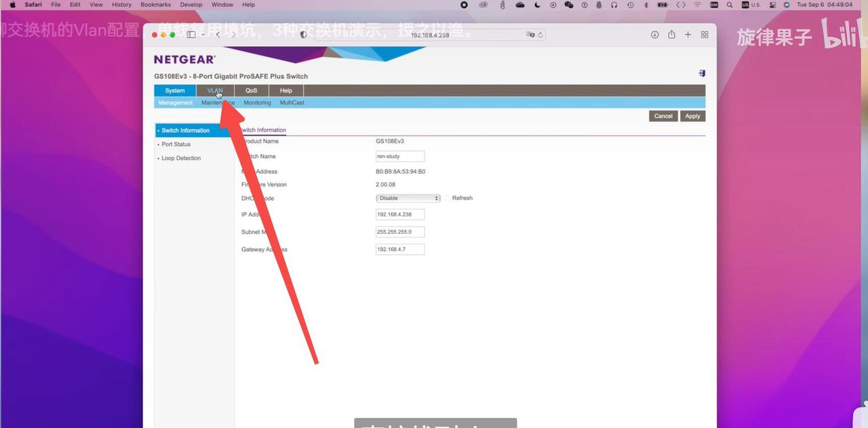Screen dimensions: 868x428
Task: Click the Safari share icon
Action: 671,35
